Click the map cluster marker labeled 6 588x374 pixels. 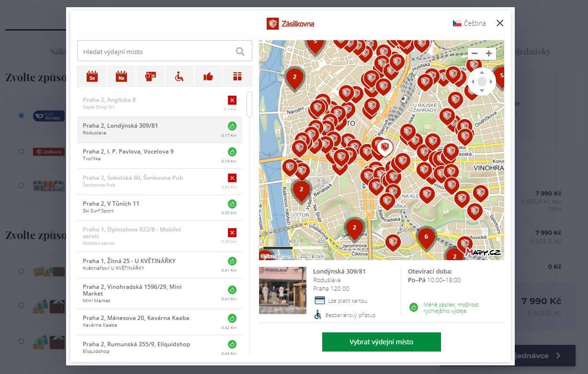(426, 238)
